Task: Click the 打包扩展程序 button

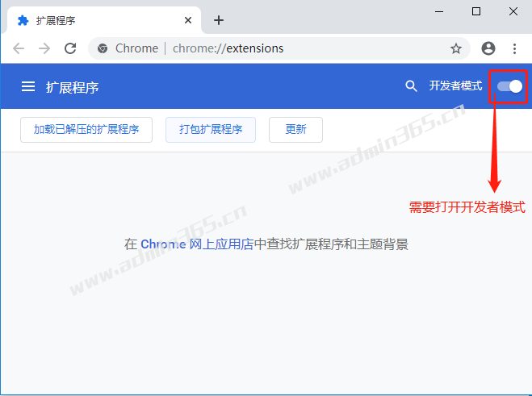Action: pyautogui.click(x=211, y=130)
